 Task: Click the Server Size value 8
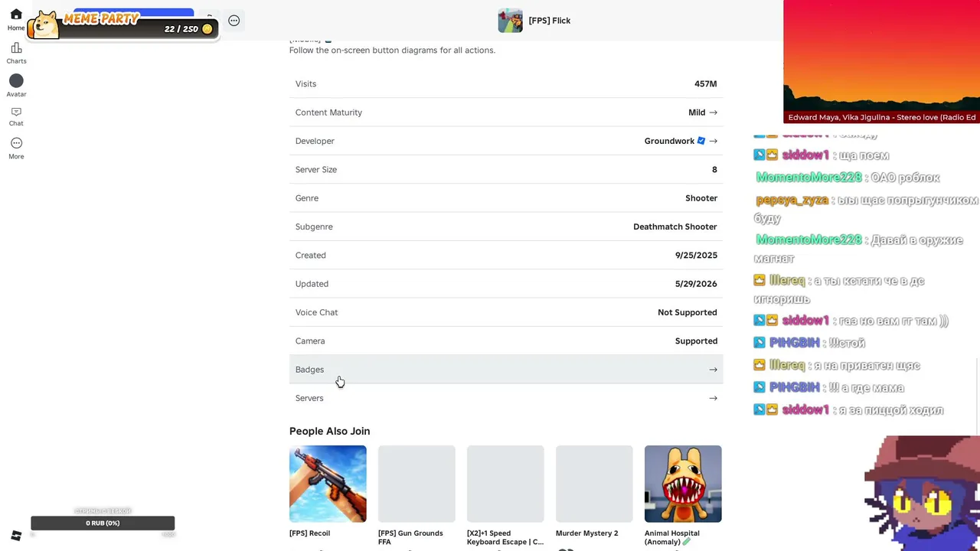pos(714,170)
